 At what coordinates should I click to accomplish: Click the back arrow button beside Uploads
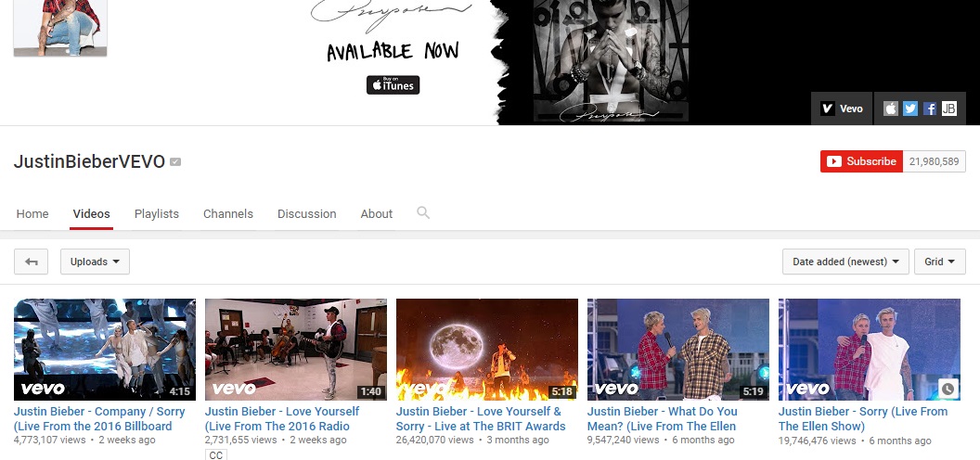(32, 262)
